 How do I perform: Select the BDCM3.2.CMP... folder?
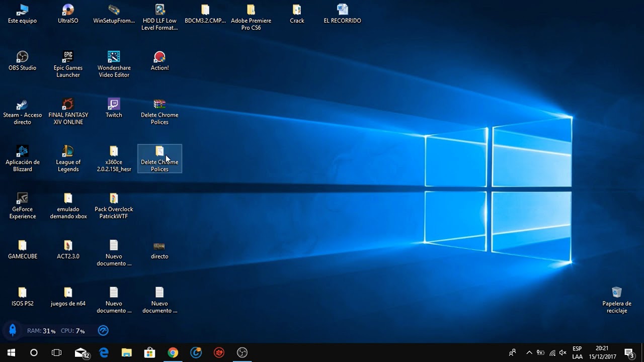[x=205, y=14]
